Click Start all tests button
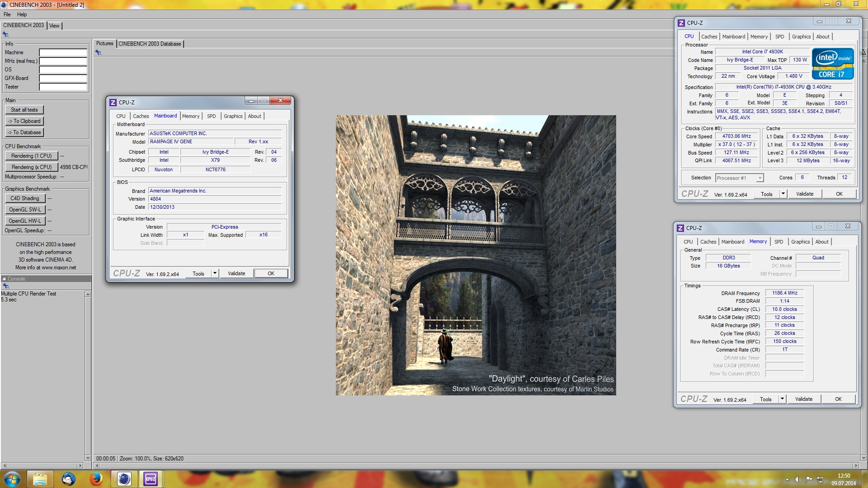The image size is (868, 488). [x=24, y=110]
